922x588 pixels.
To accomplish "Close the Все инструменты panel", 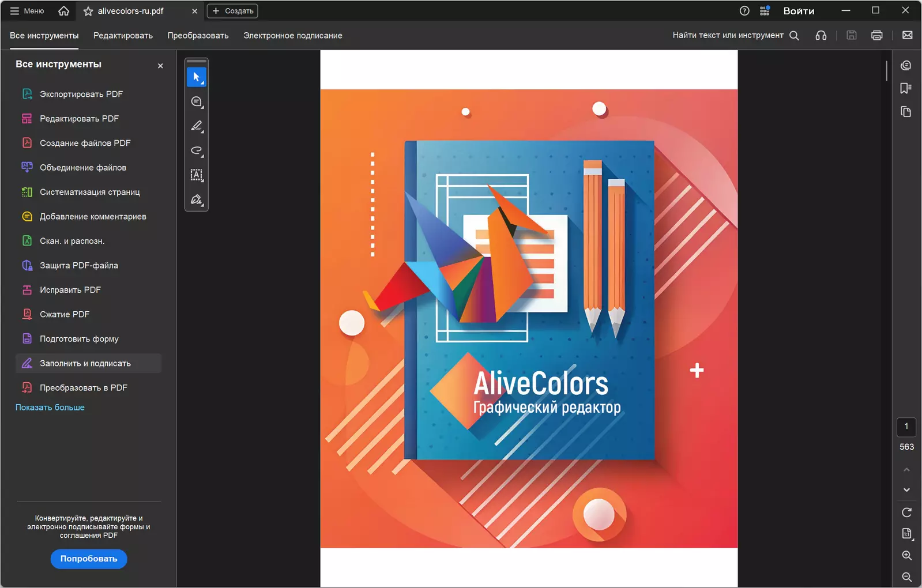I will [x=160, y=66].
